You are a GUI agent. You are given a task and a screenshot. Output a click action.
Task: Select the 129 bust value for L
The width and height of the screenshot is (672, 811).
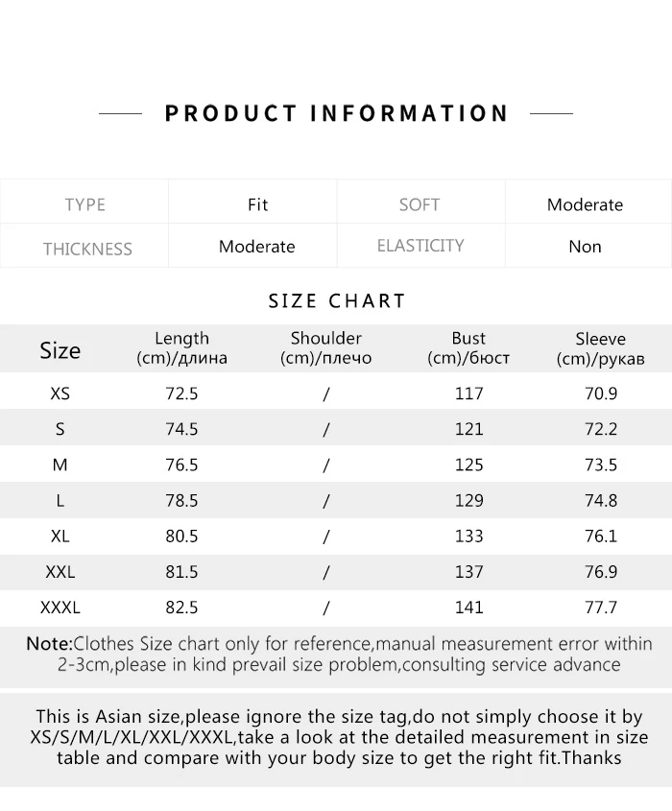point(468,501)
